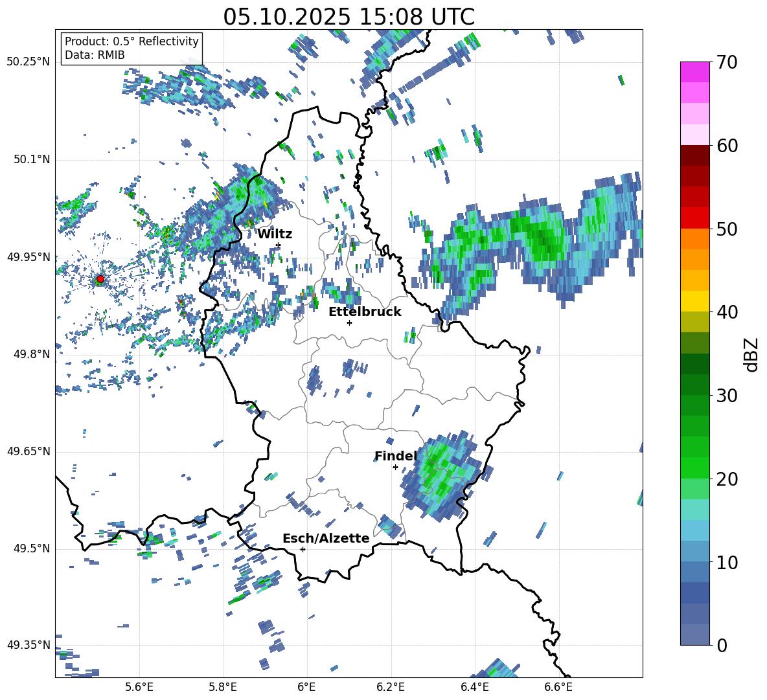The image size is (767, 700).
Task: Click the 10 dBZ colorbar tick label
Action: [x=727, y=562]
